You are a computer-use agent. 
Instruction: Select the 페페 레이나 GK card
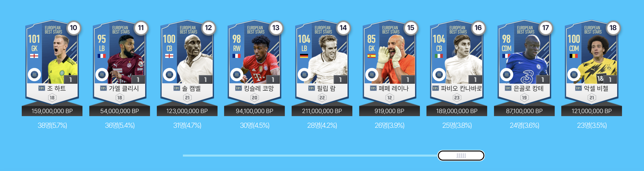[x=390, y=62]
